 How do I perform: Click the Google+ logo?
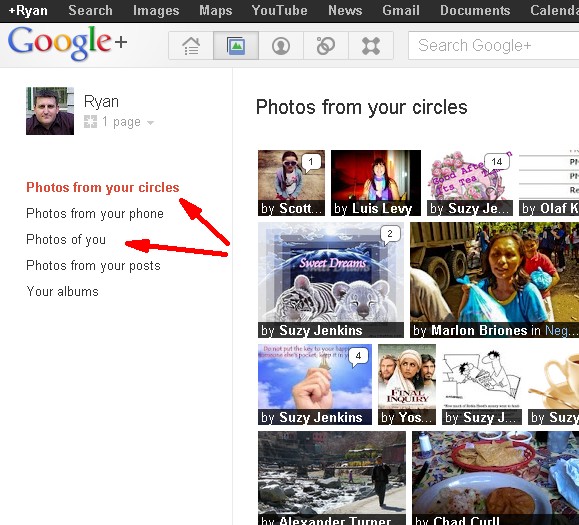click(x=68, y=43)
